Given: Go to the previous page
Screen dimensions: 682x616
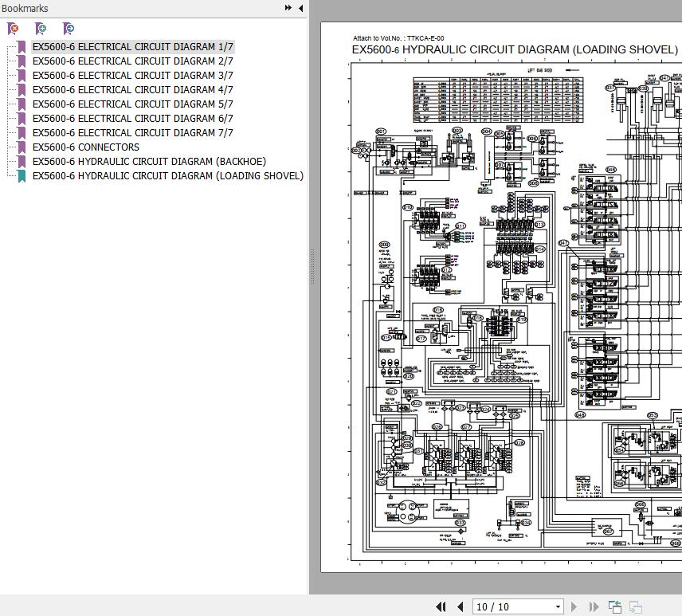Looking at the screenshot, I should [x=460, y=606].
